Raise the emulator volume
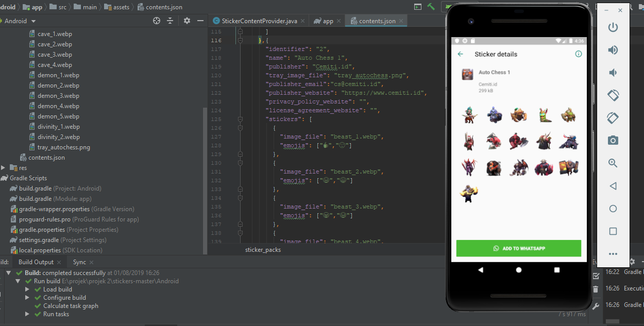 613,50
